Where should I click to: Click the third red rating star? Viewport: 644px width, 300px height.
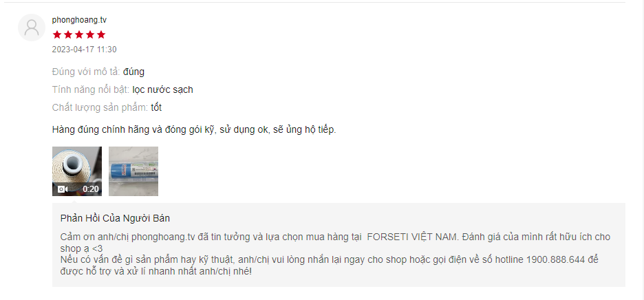79,35
